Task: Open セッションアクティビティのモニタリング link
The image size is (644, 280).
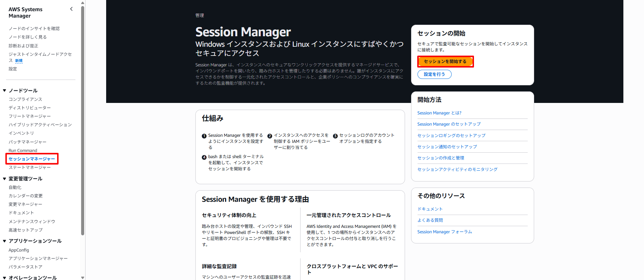Action: (457, 169)
